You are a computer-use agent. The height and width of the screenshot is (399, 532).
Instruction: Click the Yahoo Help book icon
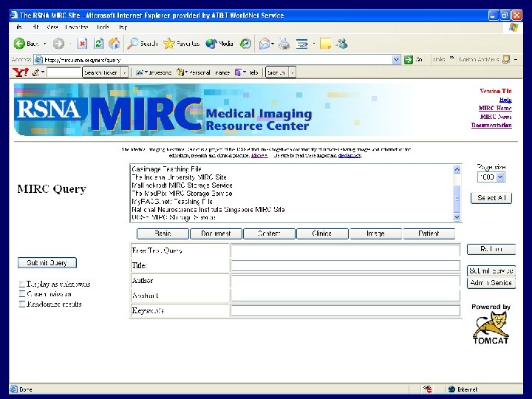[x=238, y=72]
